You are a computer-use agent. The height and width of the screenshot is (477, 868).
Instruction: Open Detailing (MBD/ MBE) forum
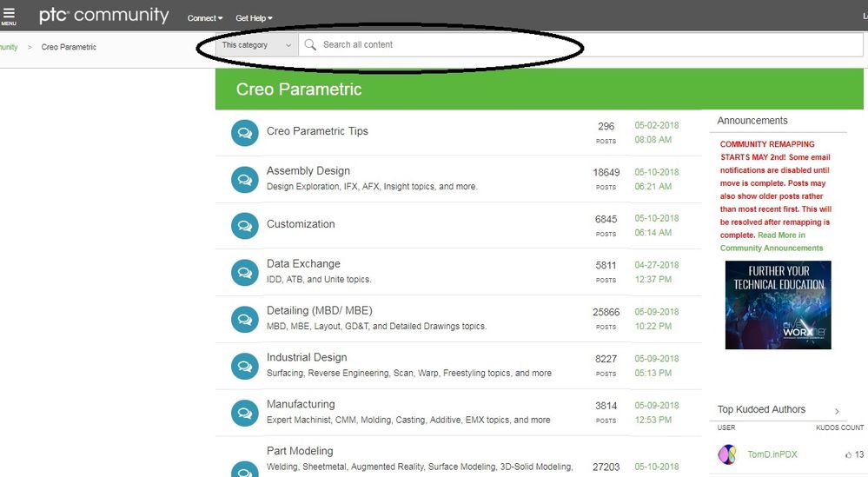320,310
